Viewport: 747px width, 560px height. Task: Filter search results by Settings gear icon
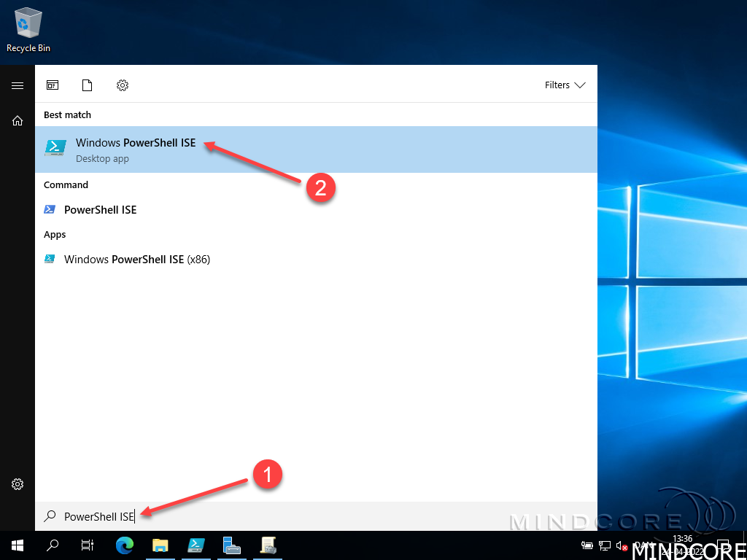[x=123, y=85]
